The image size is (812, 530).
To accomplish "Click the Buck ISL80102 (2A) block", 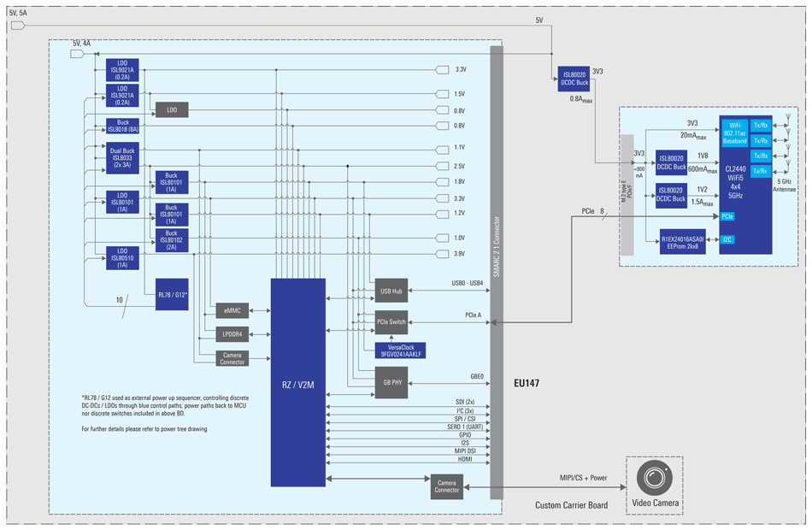I will 172,240.
